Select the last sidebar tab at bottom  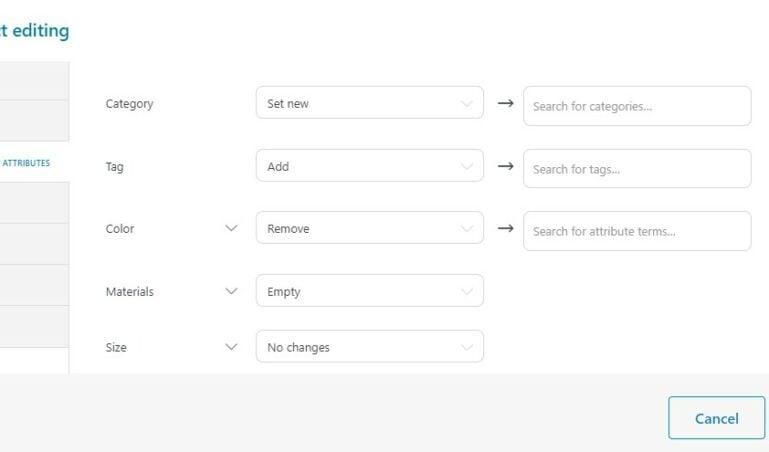pyautogui.click(x=34, y=327)
